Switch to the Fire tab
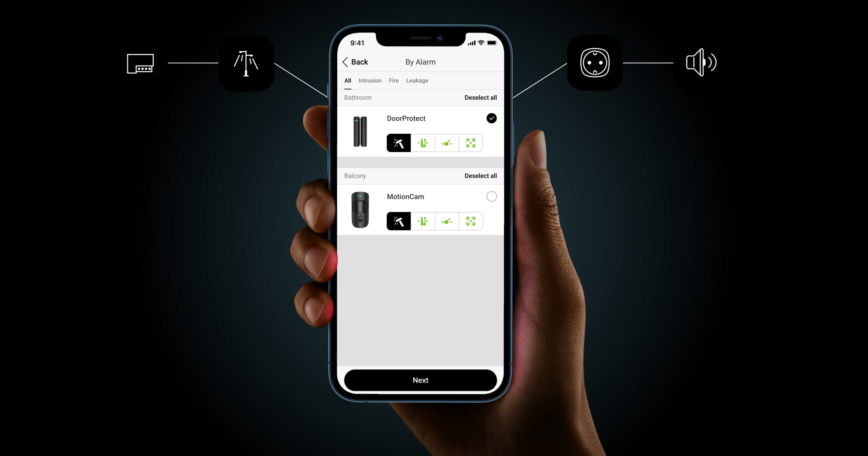 (394, 80)
